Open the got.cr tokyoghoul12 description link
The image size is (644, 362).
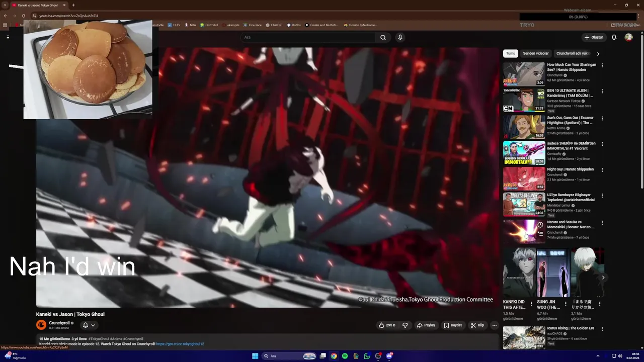[x=180, y=344]
